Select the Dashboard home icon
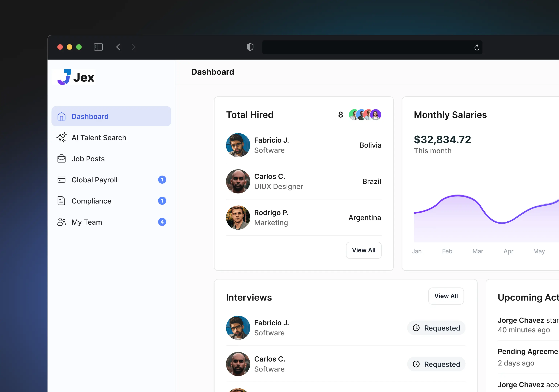559x392 pixels. tap(61, 116)
